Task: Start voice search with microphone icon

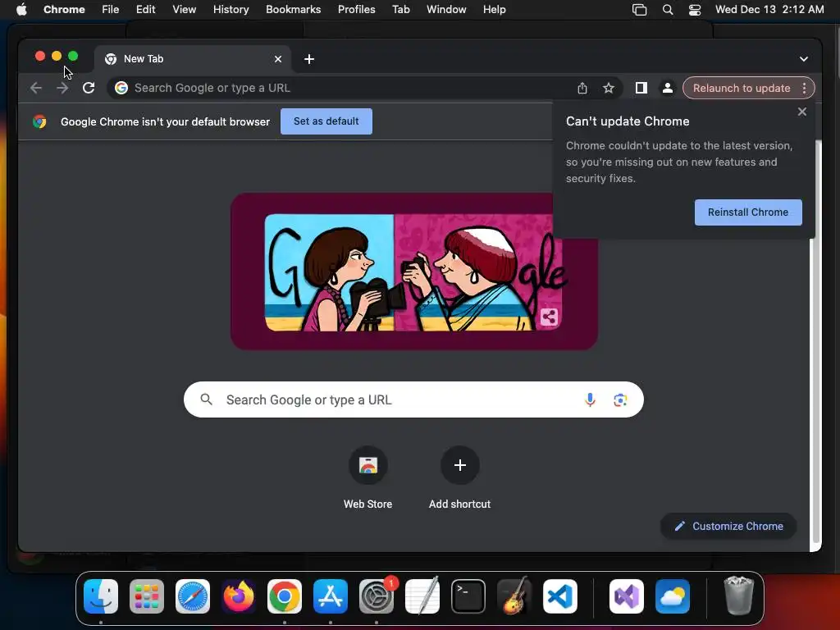Action: click(x=590, y=399)
